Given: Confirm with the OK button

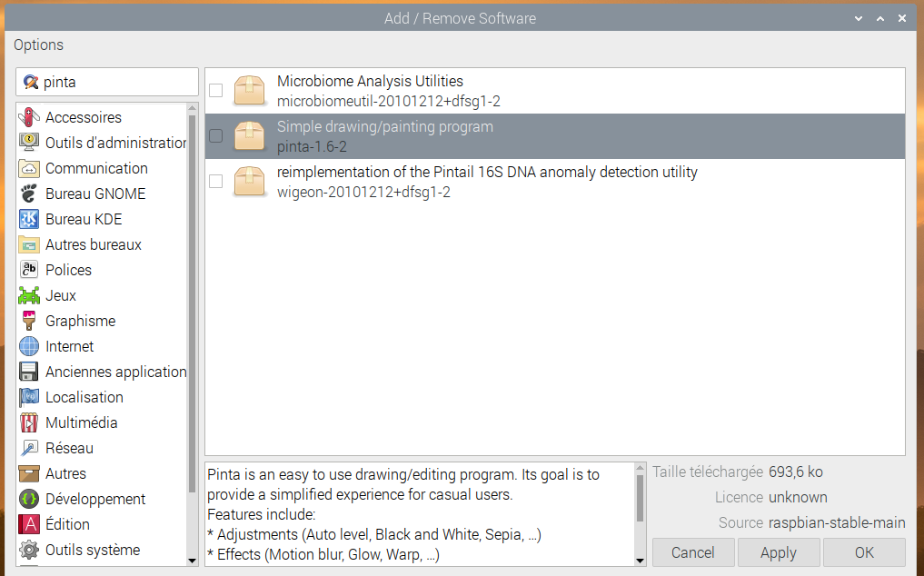Looking at the screenshot, I should 864,552.
